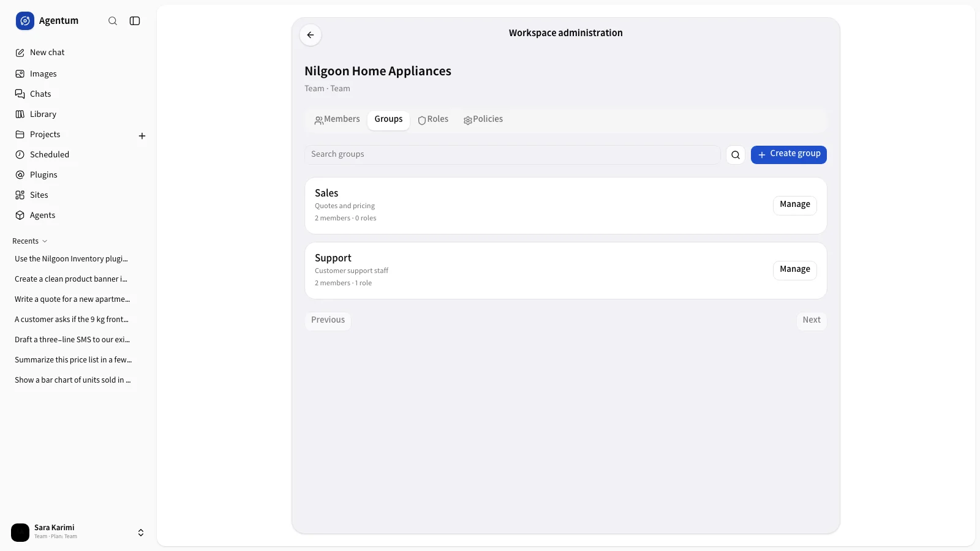Viewport: 980px width, 551px height.
Task: Collapse the Recents list
Action: [29, 241]
